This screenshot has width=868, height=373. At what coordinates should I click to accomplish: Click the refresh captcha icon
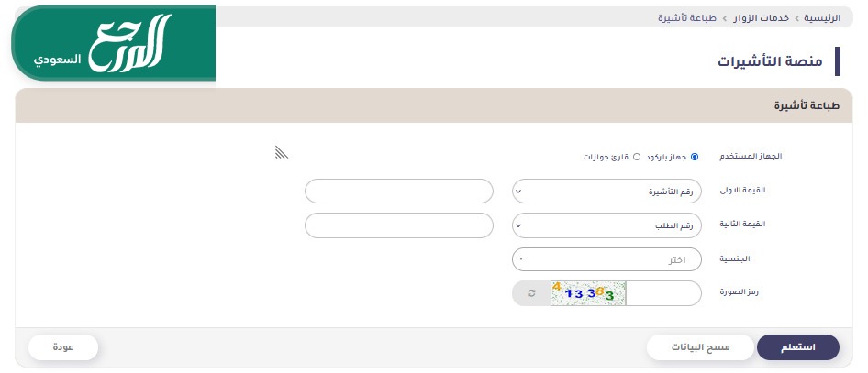coord(530,293)
